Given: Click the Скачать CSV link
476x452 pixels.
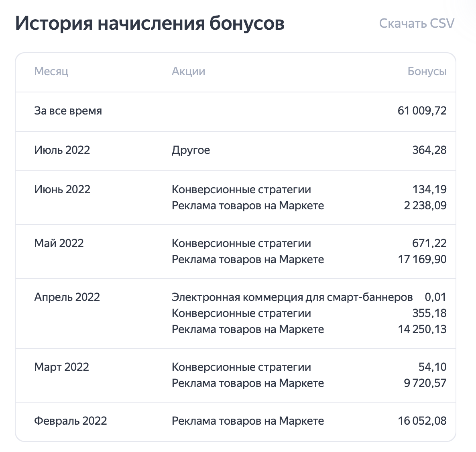Looking at the screenshot, I should click(x=416, y=23).
